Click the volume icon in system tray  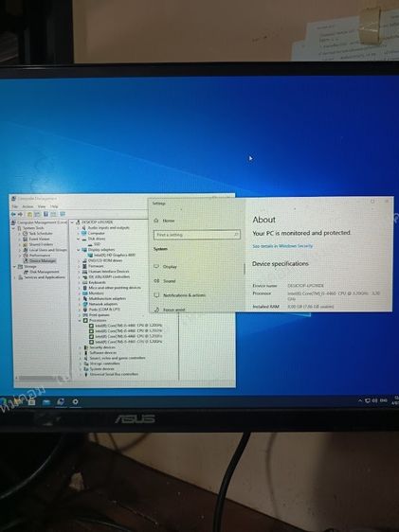[375, 400]
